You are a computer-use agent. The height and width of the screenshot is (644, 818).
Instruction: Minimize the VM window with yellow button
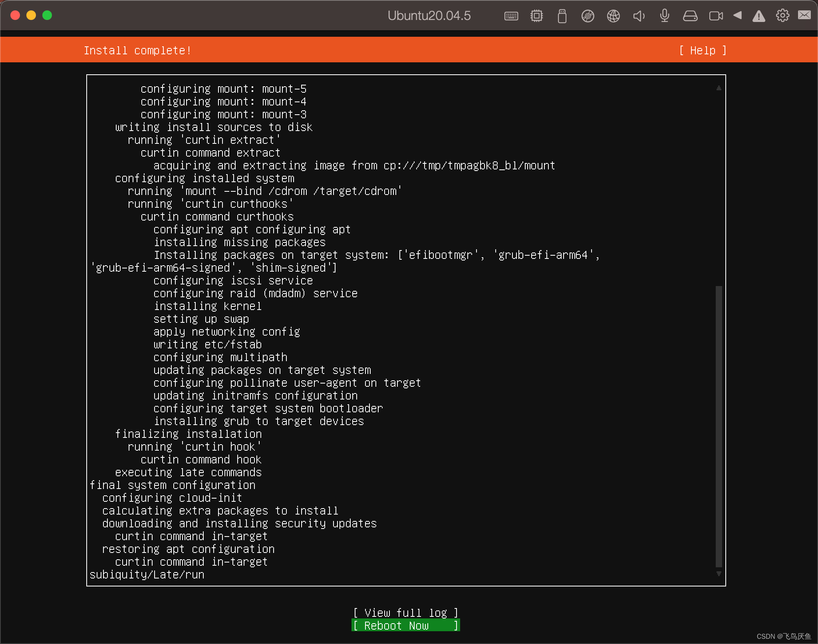pyautogui.click(x=31, y=15)
